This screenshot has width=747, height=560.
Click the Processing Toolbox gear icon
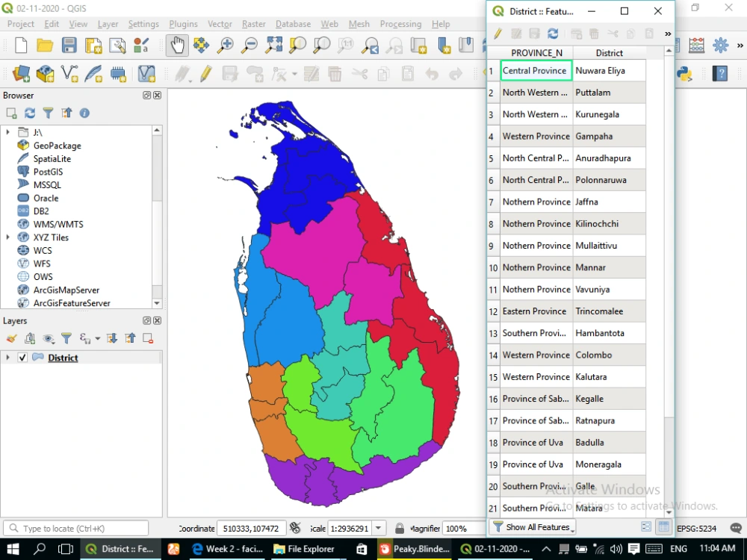pos(720,45)
